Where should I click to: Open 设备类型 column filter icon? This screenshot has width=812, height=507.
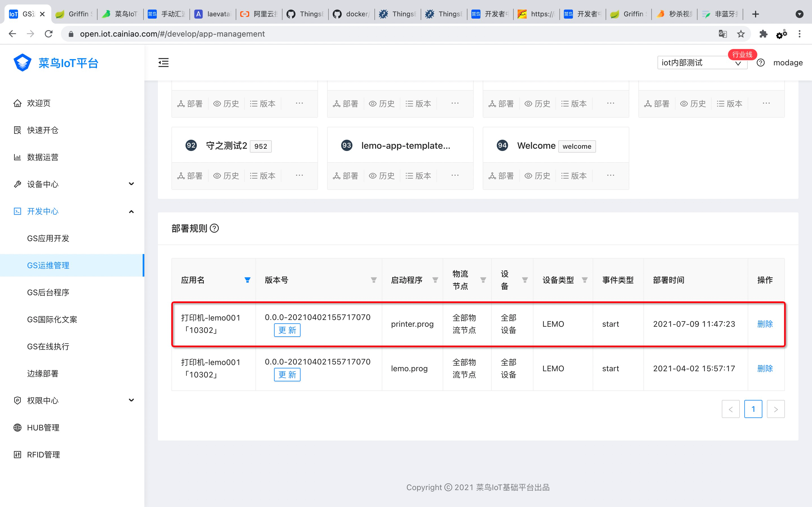[584, 280]
